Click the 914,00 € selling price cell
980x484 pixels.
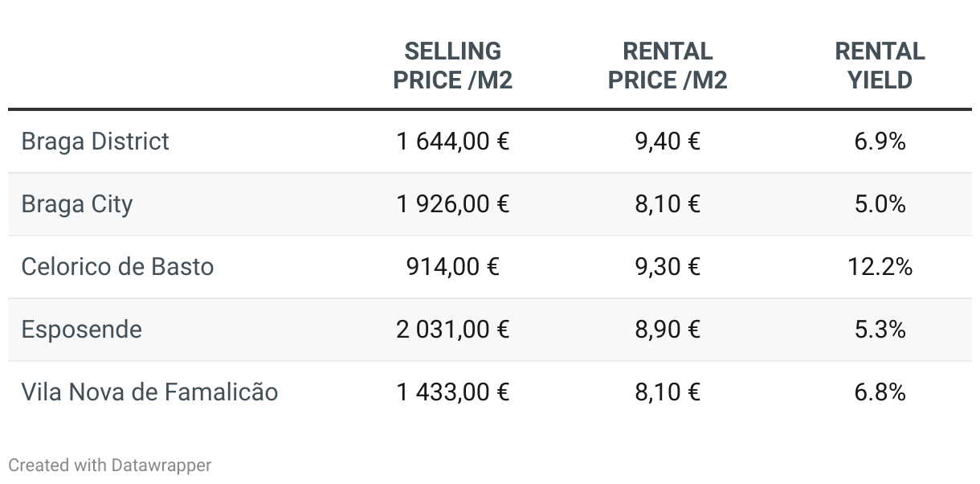pos(453,267)
